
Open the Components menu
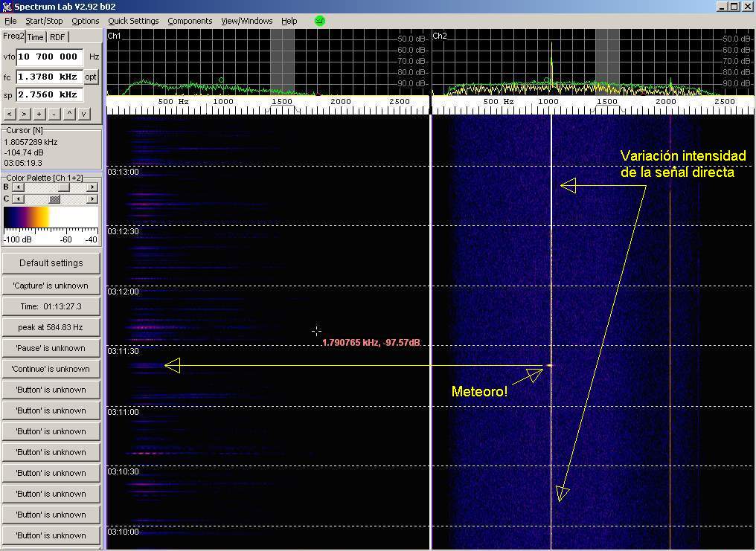pos(190,21)
